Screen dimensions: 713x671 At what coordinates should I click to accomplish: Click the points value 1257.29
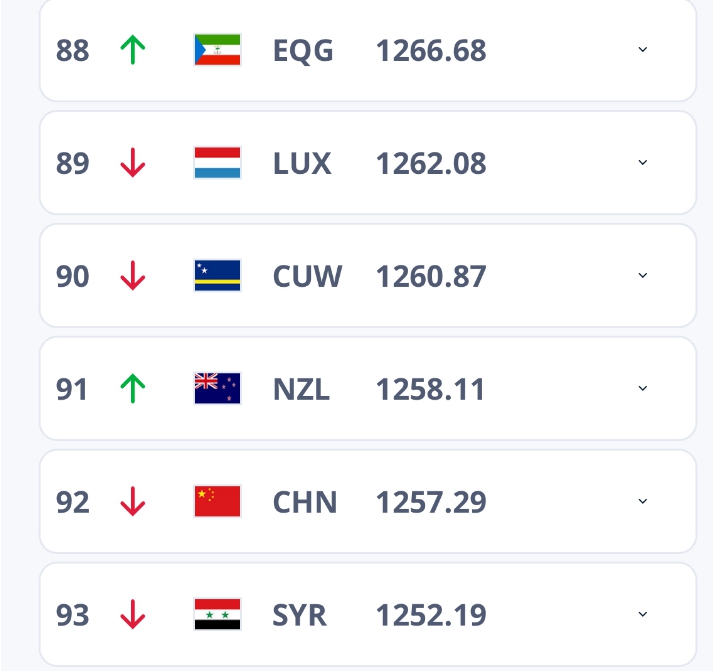(x=431, y=502)
